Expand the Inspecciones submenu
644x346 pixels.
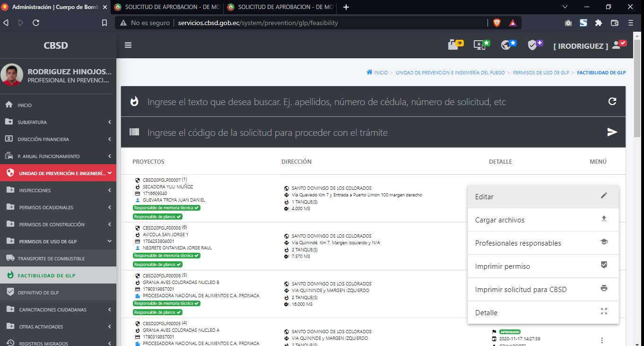click(x=58, y=190)
